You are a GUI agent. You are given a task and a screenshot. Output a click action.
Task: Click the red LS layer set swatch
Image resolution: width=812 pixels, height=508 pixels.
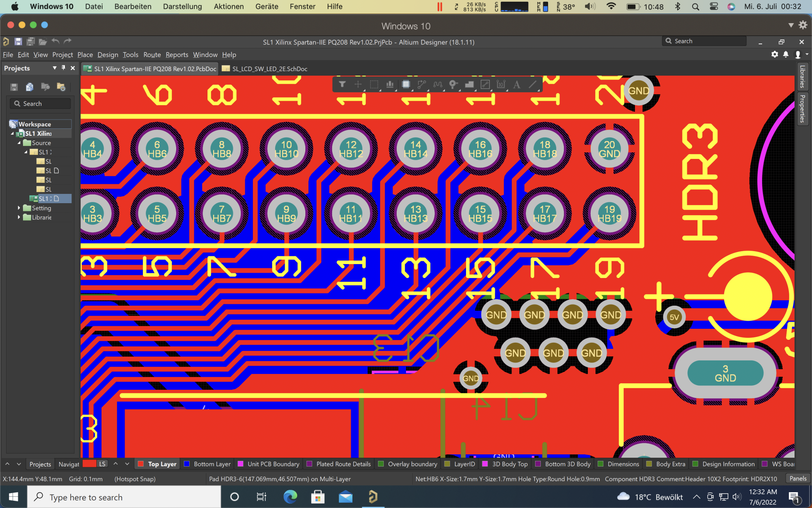click(89, 464)
